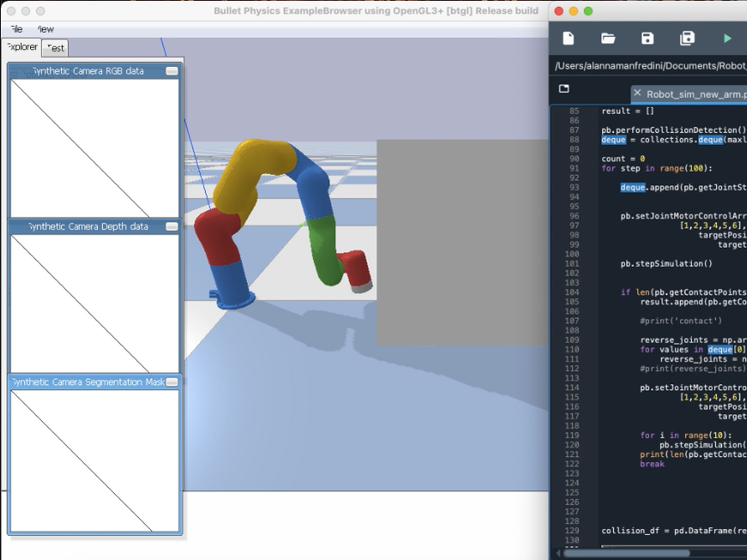
Task: Click the gray box obstacle in the simulation
Action: pyautogui.click(x=461, y=243)
